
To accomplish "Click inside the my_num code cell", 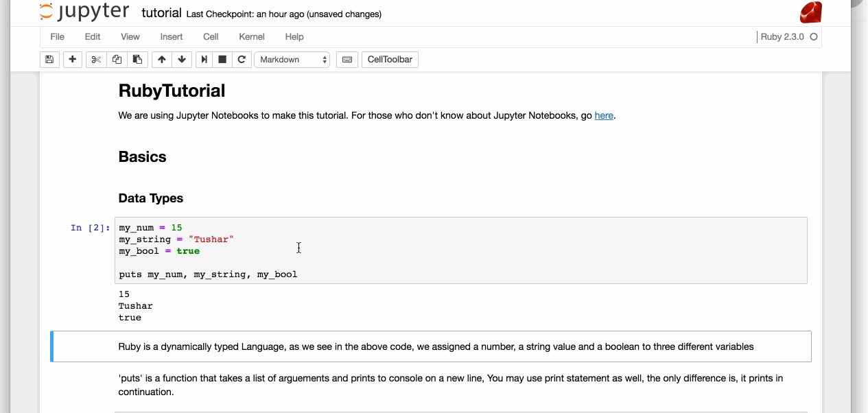I will [x=460, y=250].
